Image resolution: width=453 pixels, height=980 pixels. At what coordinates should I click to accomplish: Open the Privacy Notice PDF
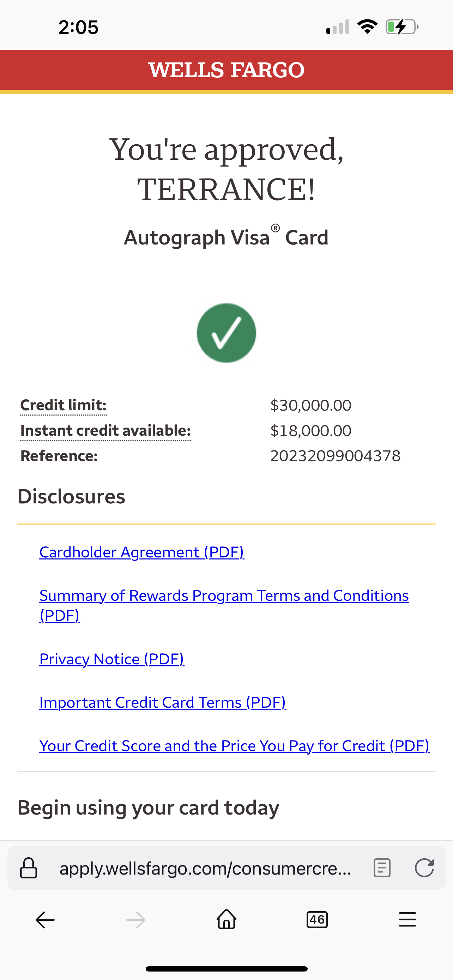[112, 659]
